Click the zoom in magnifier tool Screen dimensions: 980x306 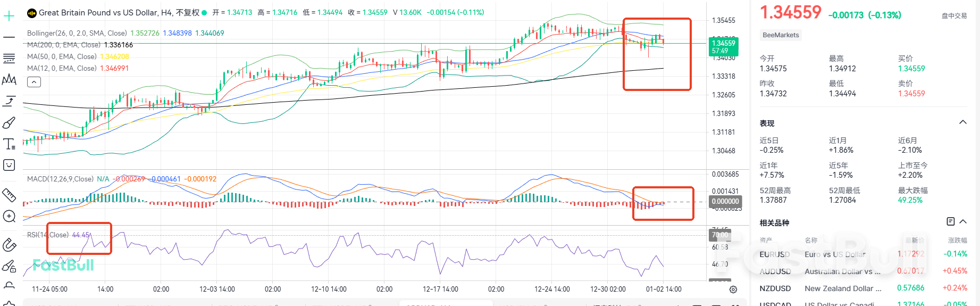[9, 216]
